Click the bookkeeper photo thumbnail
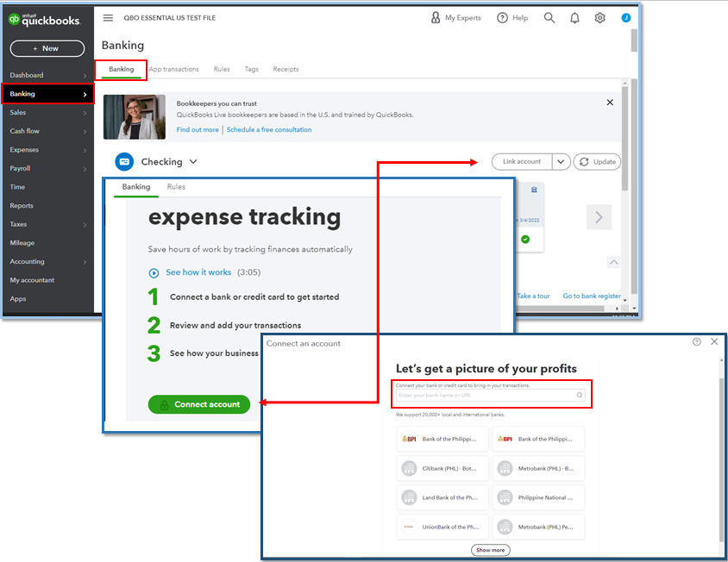Screen dimensions: 728x562 click(x=135, y=117)
